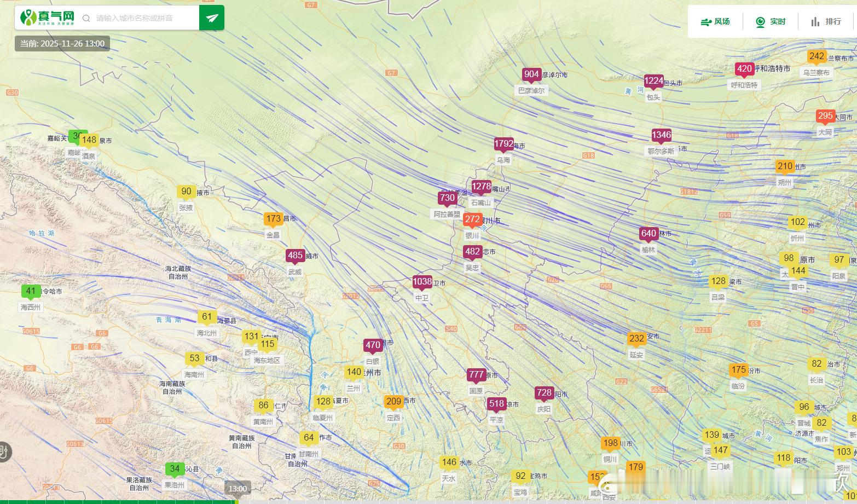Select the 海东地区 marker showing 115
The height and width of the screenshot is (504, 857).
click(268, 344)
